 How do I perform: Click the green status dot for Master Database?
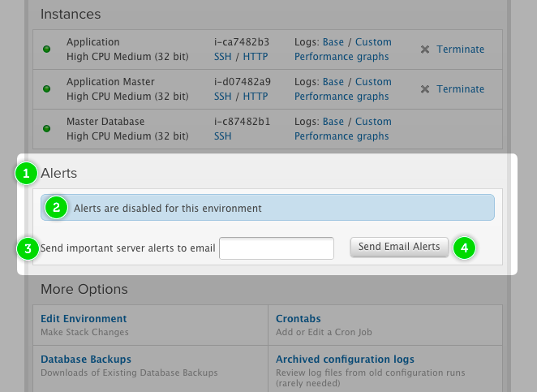pyautogui.click(x=47, y=129)
